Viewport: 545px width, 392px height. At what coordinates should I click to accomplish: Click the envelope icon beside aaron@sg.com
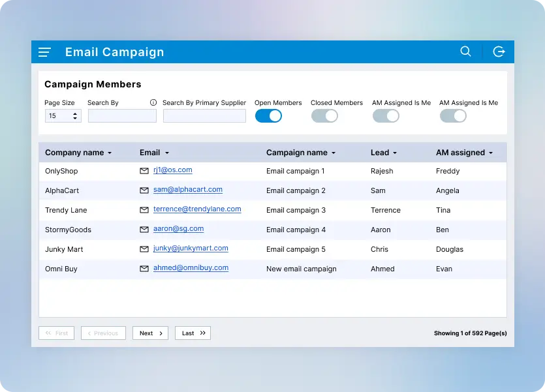[144, 230]
